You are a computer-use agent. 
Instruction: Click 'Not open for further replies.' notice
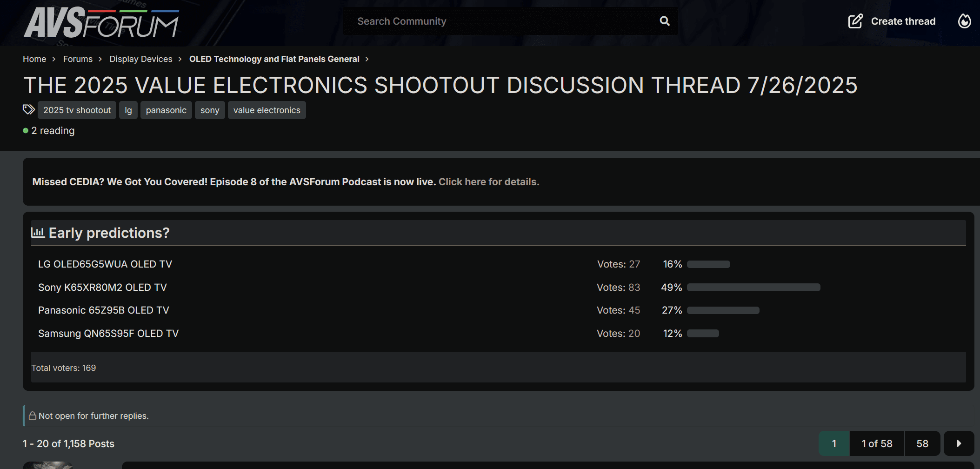point(93,416)
